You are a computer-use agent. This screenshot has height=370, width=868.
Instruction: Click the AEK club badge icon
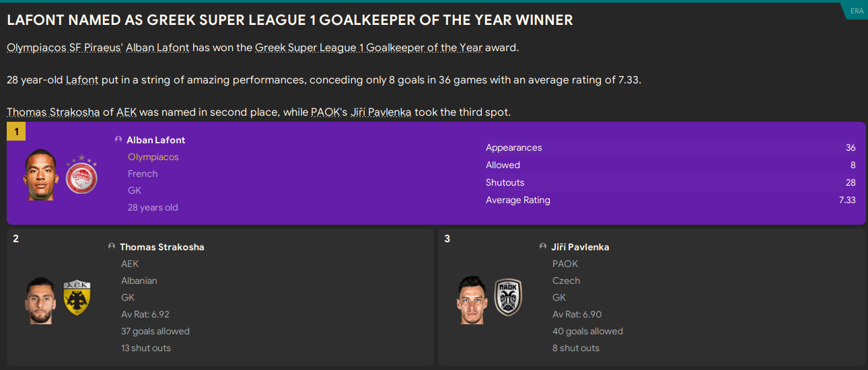[77, 298]
